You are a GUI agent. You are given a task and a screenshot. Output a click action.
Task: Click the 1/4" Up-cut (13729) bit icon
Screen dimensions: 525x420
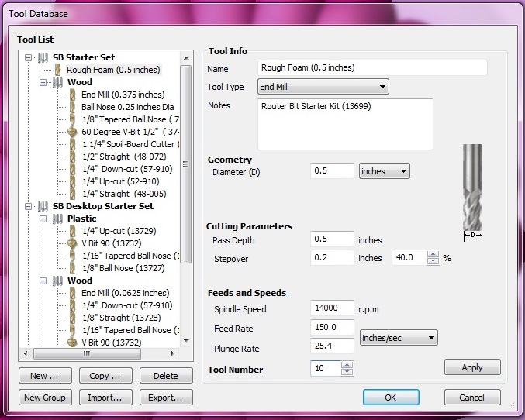72,231
